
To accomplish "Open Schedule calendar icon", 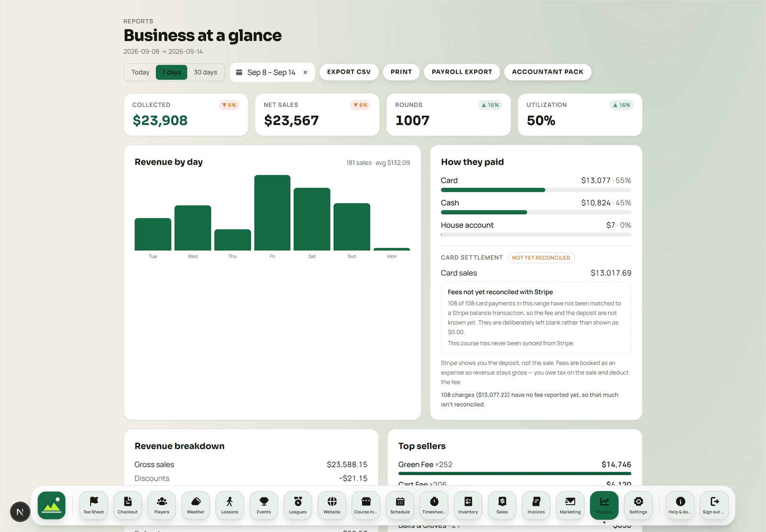I will [400, 505].
